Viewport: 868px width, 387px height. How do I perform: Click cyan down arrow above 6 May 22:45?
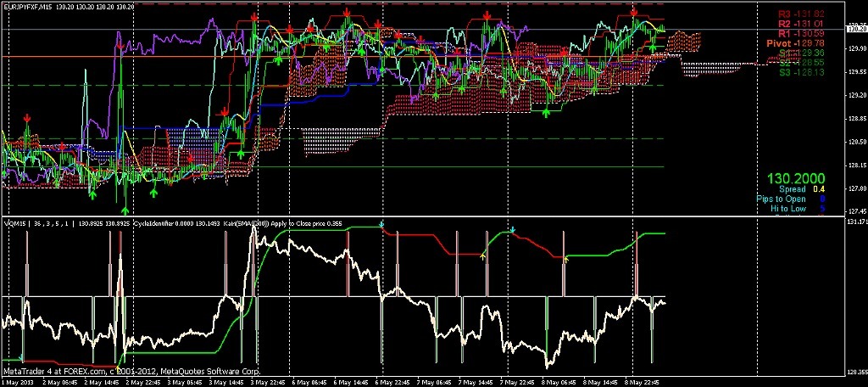click(x=382, y=225)
